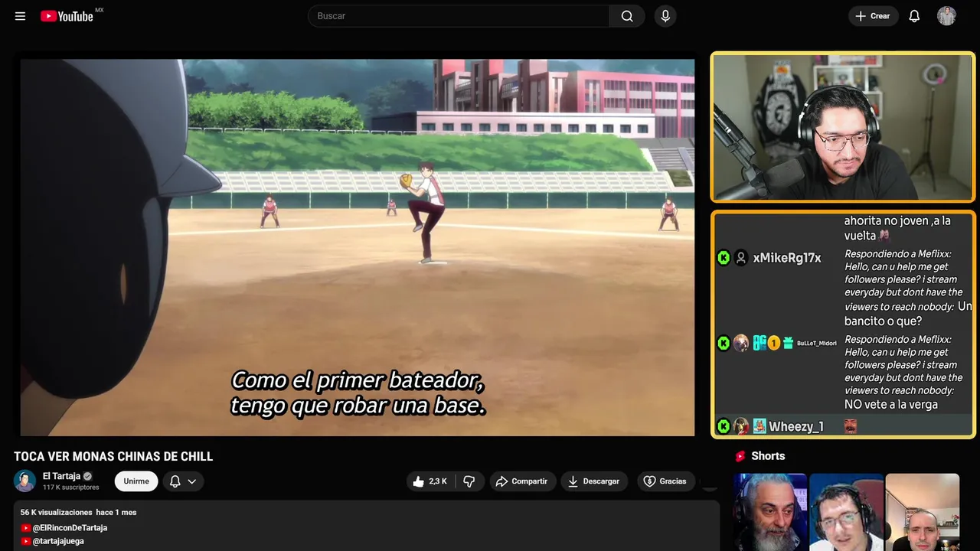Open the bald man Shorts thumbnail

pyautogui.click(x=922, y=512)
